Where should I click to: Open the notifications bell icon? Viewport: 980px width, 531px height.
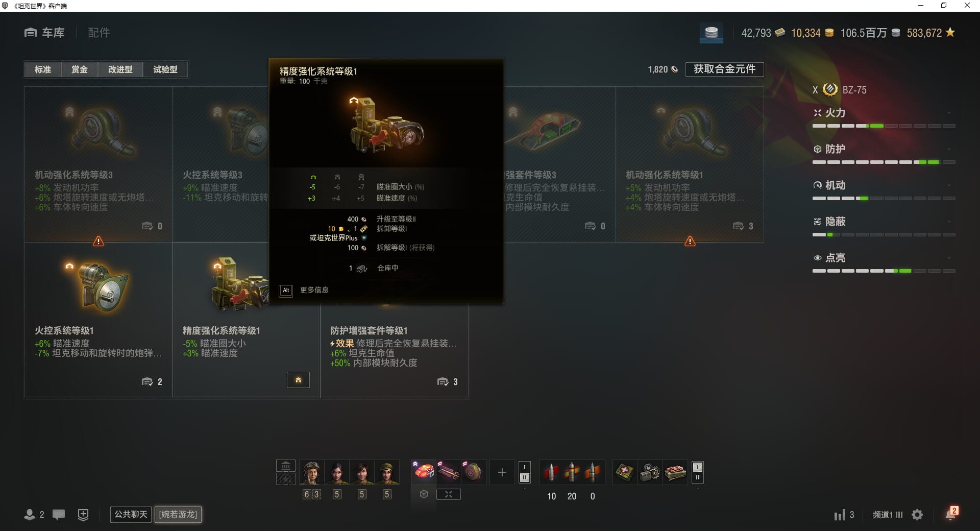950,514
